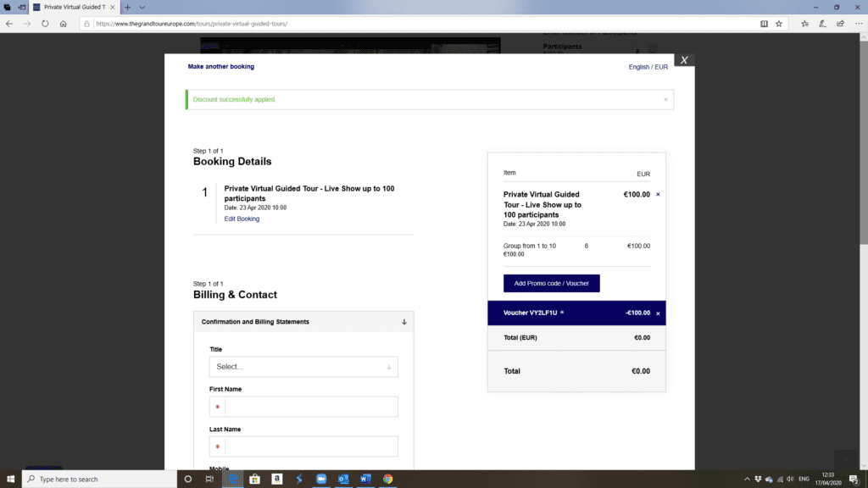868x488 pixels.
Task: Remove voucher VY2LF1U
Action: click(658, 313)
